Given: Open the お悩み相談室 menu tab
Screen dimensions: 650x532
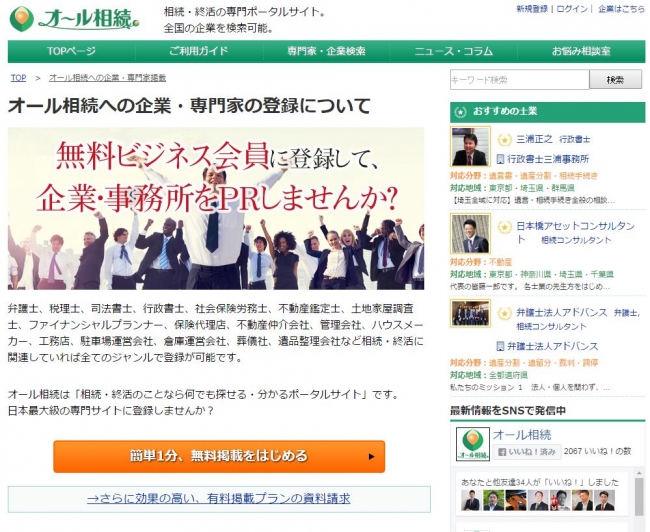Looking at the screenshot, I should point(581,51).
